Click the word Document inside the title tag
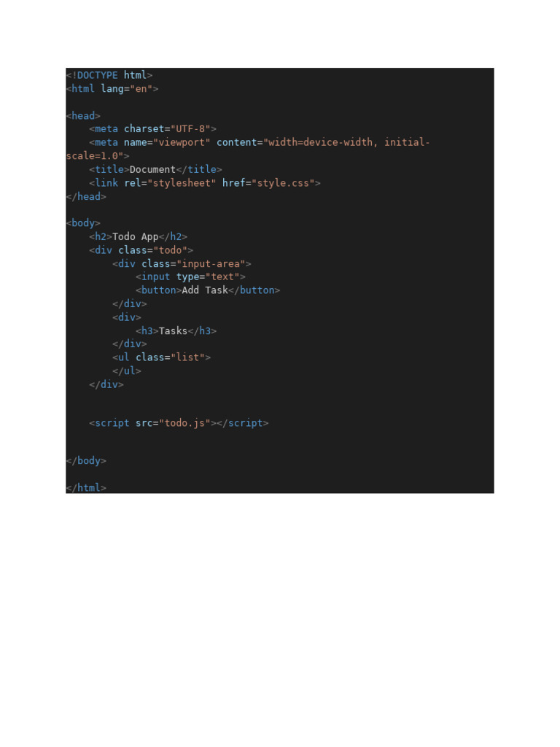The width and height of the screenshot is (560, 747). tap(152, 169)
